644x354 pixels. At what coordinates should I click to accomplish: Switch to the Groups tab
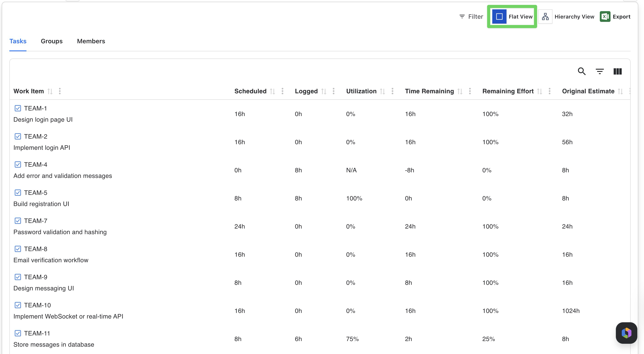52,41
